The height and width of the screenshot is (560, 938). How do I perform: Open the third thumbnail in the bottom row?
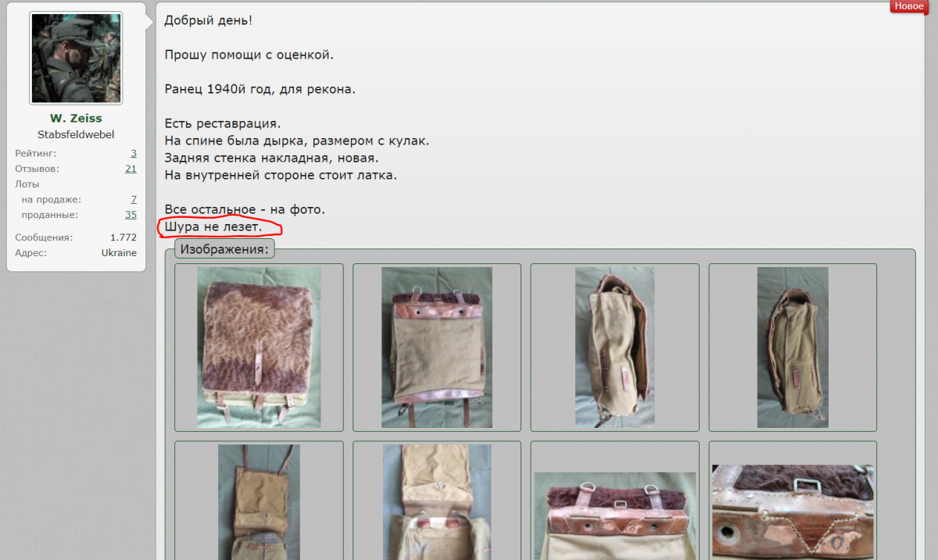(615, 515)
